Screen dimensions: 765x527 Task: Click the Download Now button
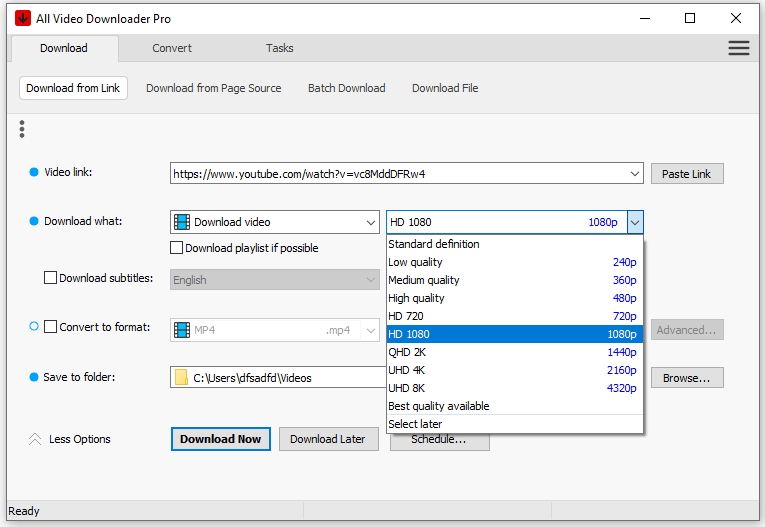[x=221, y=439]
